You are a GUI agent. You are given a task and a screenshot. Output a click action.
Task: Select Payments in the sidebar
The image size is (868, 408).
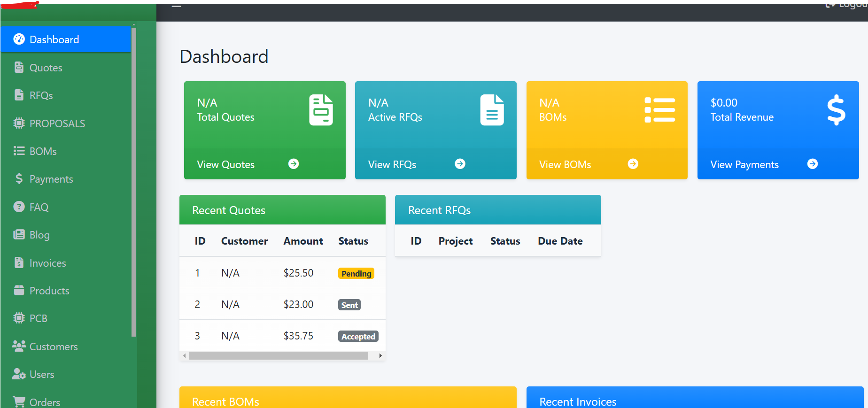(x=66, y=179)
